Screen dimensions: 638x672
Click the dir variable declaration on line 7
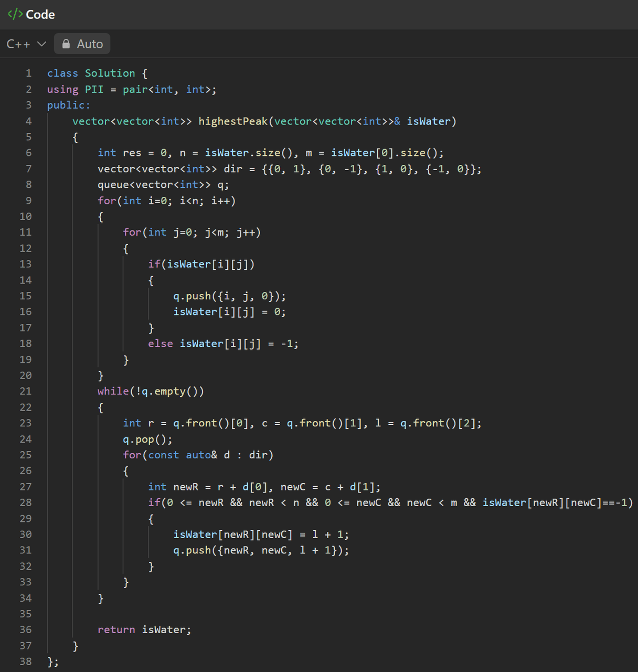coord(233,169)
